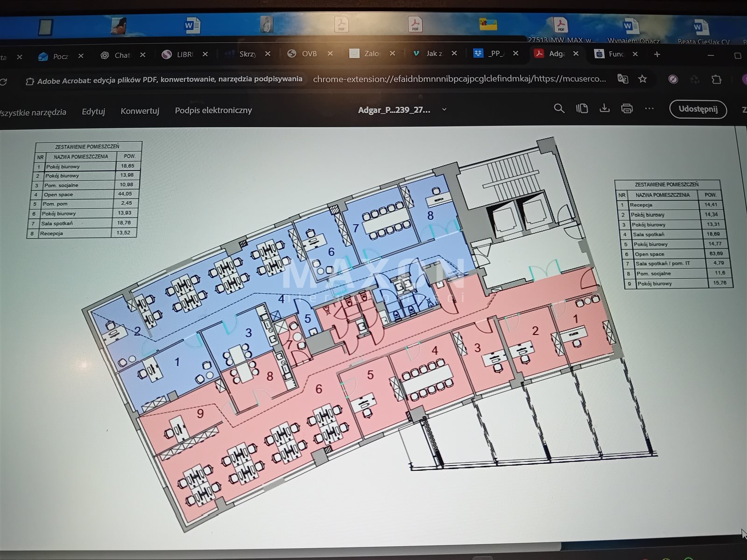Select Podpis elektroniczny option
This screenshot has width=747, height=560.
point(213,111)
